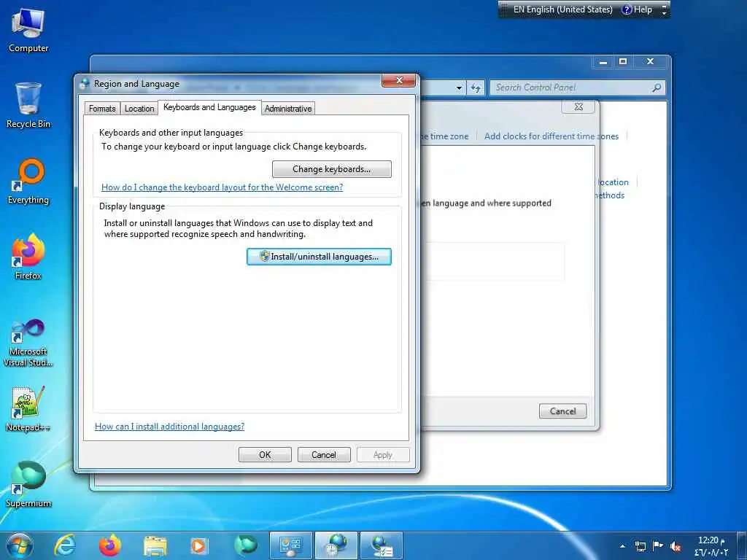Click the muted volume tray icon
Image resolution: width=747 pixels, height=560 pixels.
(x=675, y=546)
